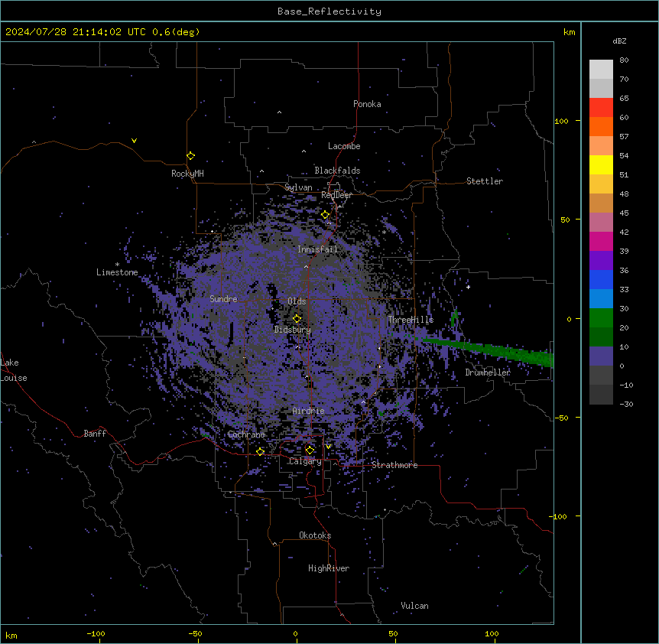Click the Didsbury city label

point(293,330)
